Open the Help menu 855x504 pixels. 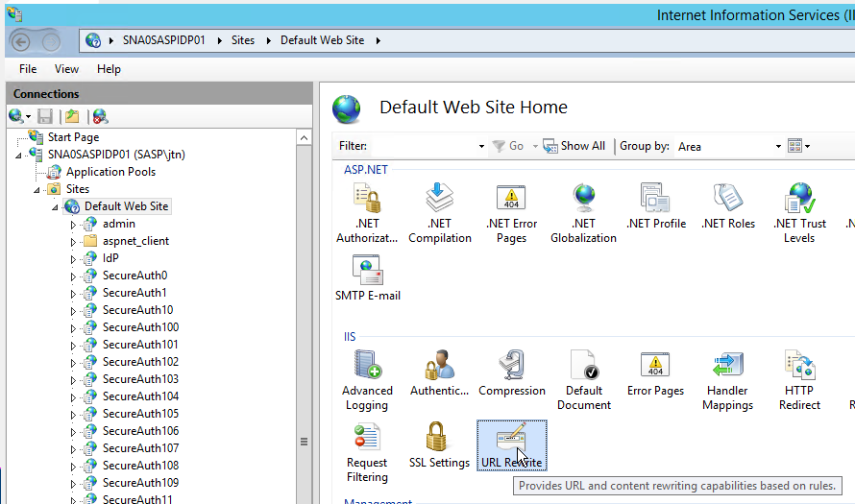click(x=109, y=69)
